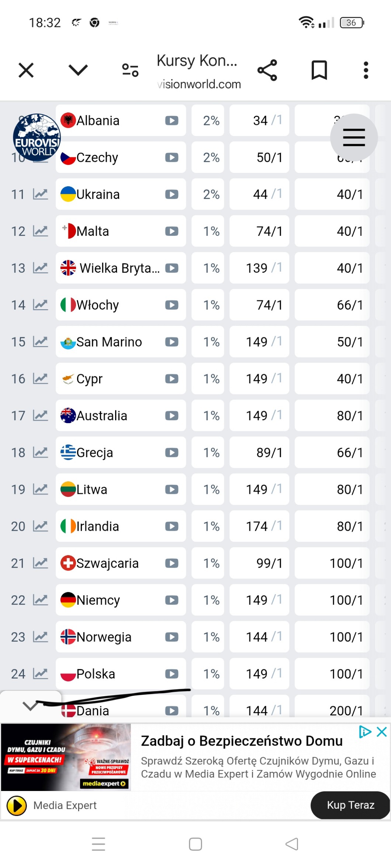Open the AdChoices info icon
Screen dimensions: 391x868
click(365, 732)
